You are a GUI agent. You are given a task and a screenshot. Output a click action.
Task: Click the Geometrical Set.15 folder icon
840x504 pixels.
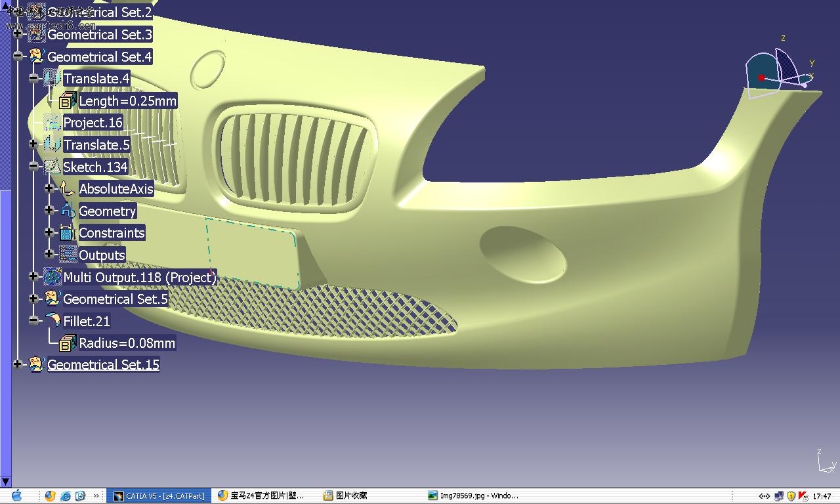point(36,364)
